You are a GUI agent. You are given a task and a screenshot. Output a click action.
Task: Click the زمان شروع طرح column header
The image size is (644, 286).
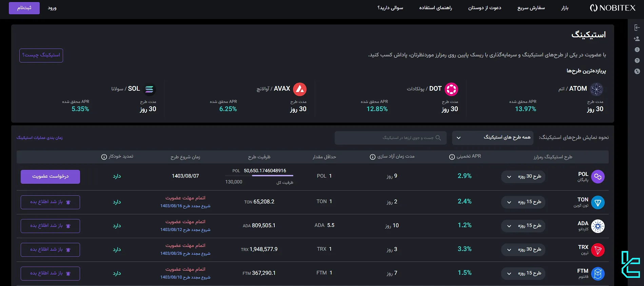point(185,157)
